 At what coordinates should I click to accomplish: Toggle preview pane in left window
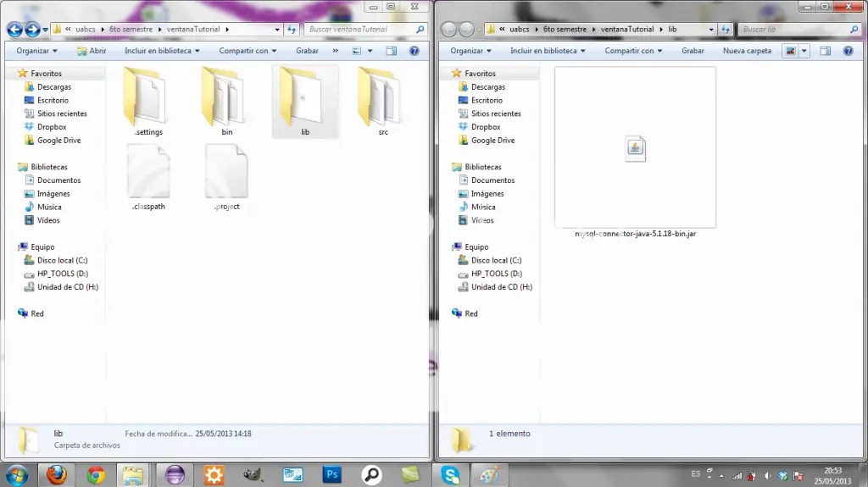pos(392,51)
